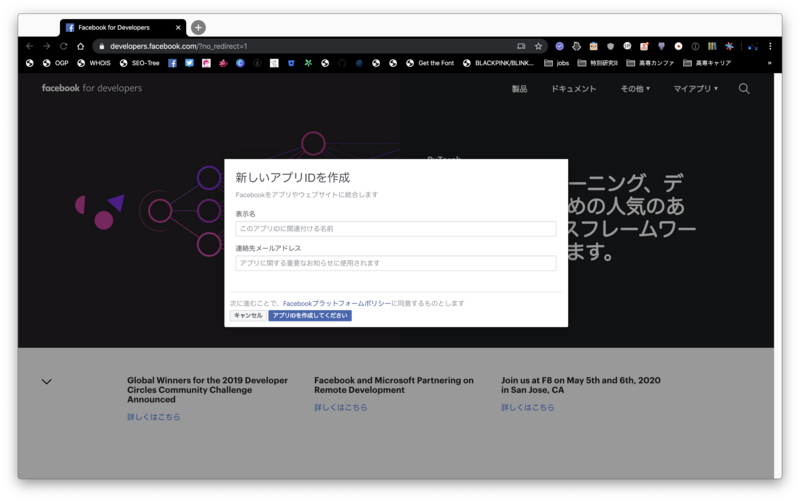
Task: Click the キャンセル button in the dialog
Action: click(x=248, y=316)
